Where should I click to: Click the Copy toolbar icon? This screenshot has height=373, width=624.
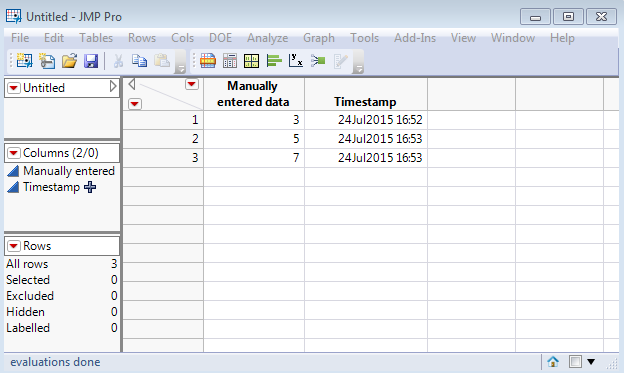click(x=140, y=61)
